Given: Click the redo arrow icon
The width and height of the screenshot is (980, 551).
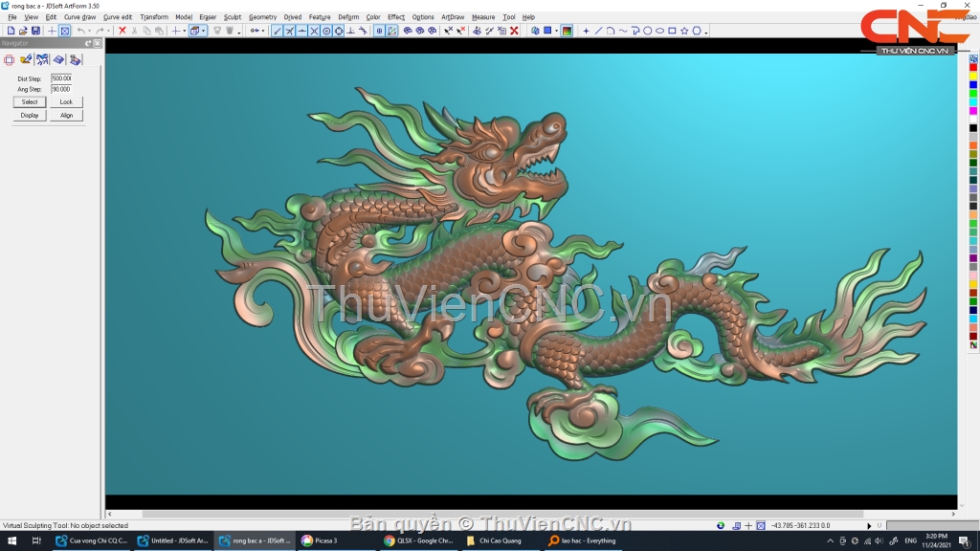Looking at the screenshot, I should click(x=100, y=31).
